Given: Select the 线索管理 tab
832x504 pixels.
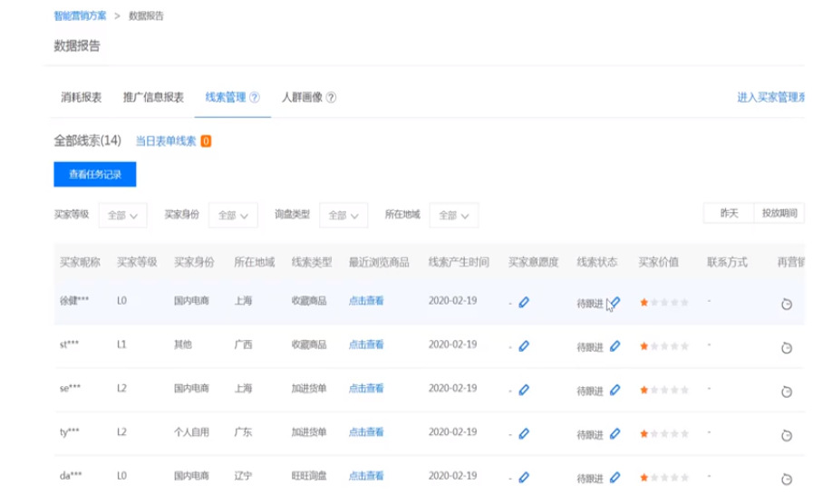Looking at the screenshot, I should pyautogui.click(x=226, y=98).
